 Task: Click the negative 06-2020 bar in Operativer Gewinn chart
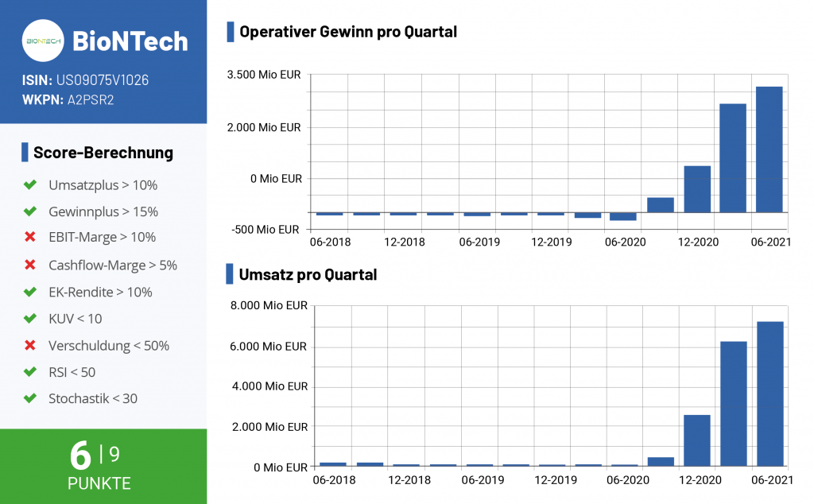pyautogui.click(x=623, y=216)
